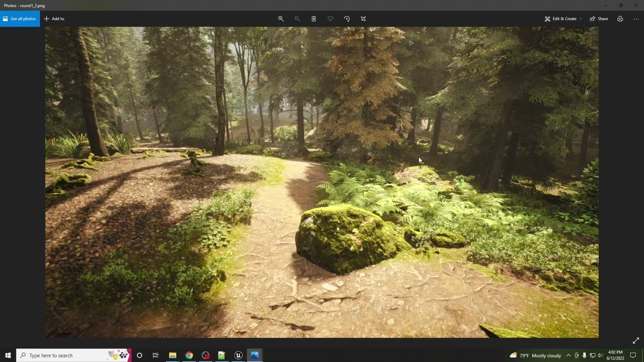Enter full screen with expand arrows icon
Viewport: 644px width, 362px height.
point(636,340)
